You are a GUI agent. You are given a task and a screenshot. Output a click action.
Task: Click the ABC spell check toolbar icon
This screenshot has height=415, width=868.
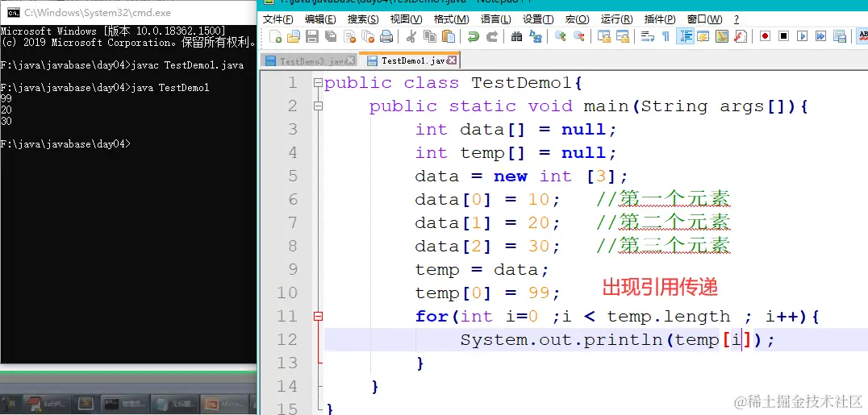862,36
